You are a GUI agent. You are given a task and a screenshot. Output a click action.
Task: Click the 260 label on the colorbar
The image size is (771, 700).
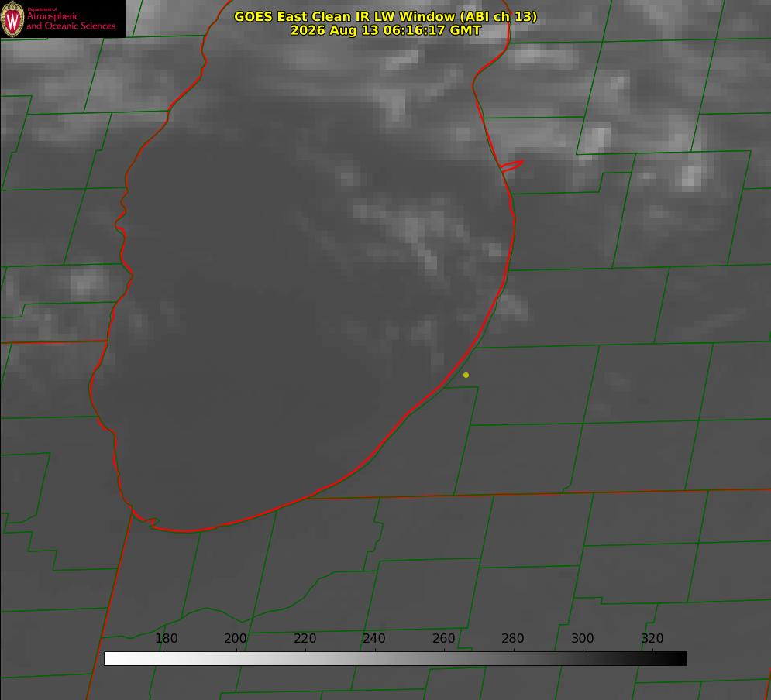point(443,638)
